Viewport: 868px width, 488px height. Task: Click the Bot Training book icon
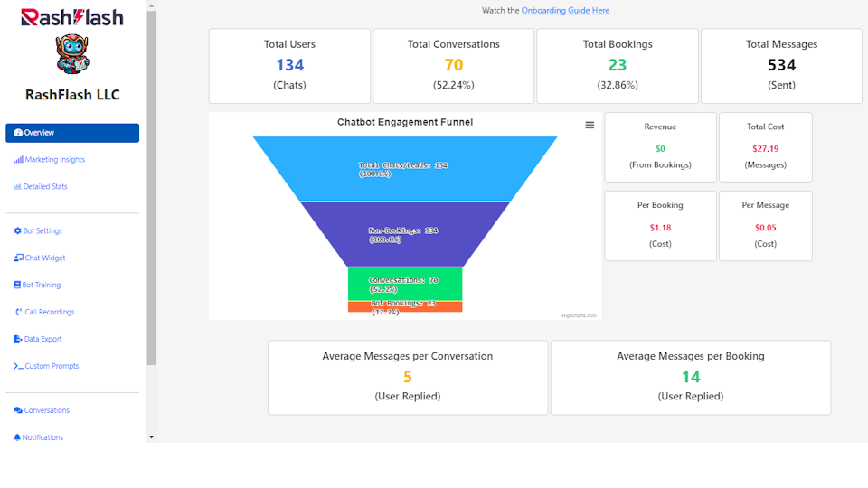click(x=17, y=285)
